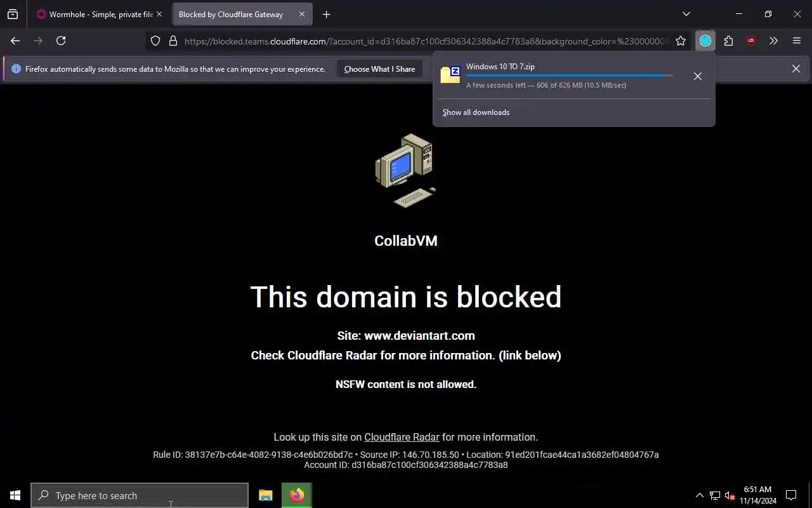Open the Windows Start menu
This screenshot has height=508, width=812.
pyautogui.click(x=15, y=495)
